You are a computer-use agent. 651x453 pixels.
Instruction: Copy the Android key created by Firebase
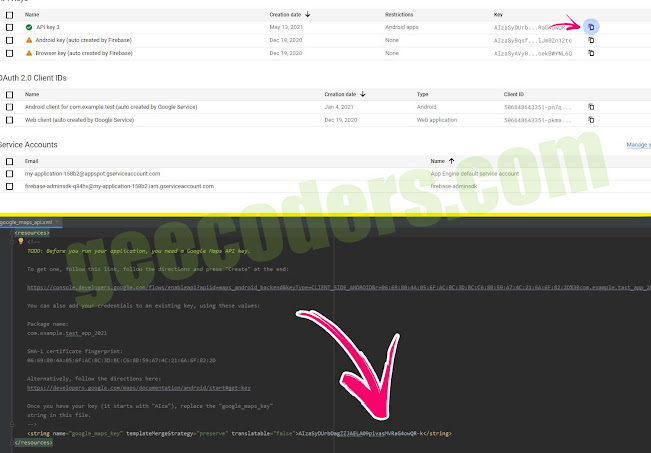591,40
